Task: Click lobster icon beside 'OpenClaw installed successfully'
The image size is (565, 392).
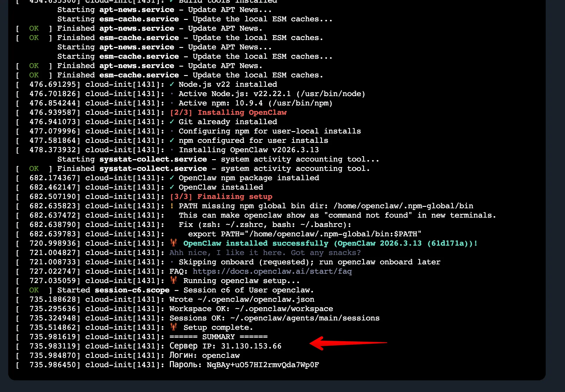Action: [174, 243]
